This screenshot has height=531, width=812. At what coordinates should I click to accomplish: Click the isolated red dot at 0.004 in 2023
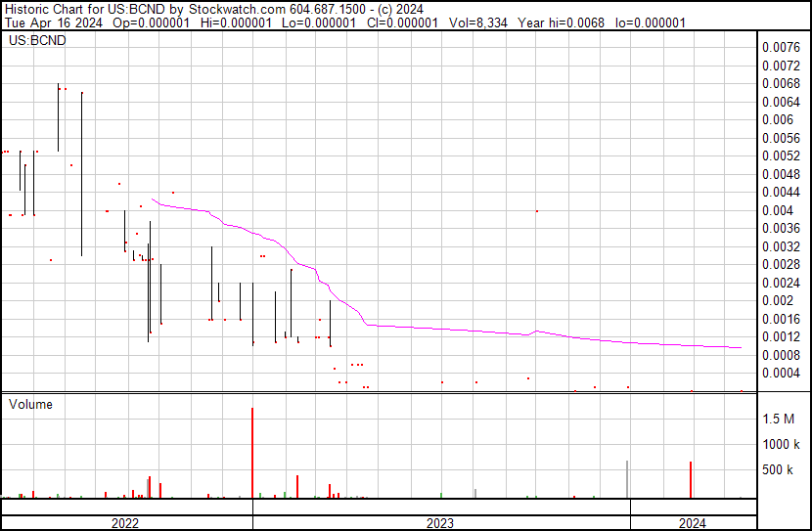point(537,211)
